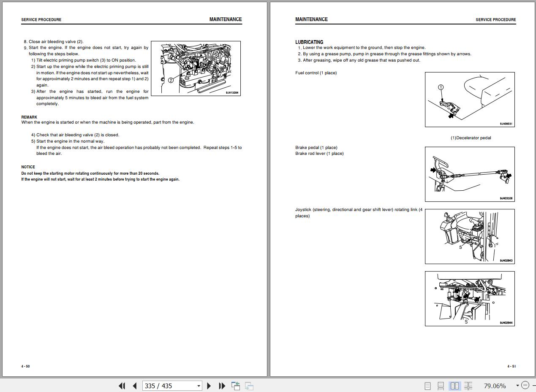Switch to two-page facing layout

(x=454, y=386)
